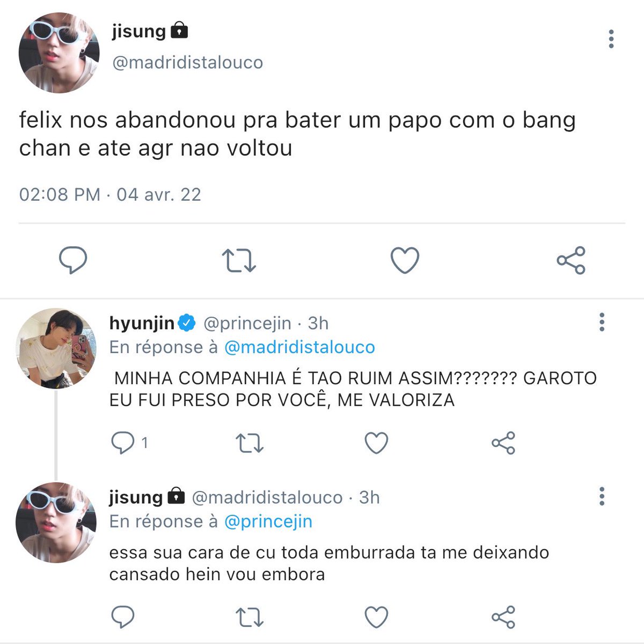Screen dimensions: 644x644
Task: Share jisung's last reply tweet
Action: tap(503, 617)
